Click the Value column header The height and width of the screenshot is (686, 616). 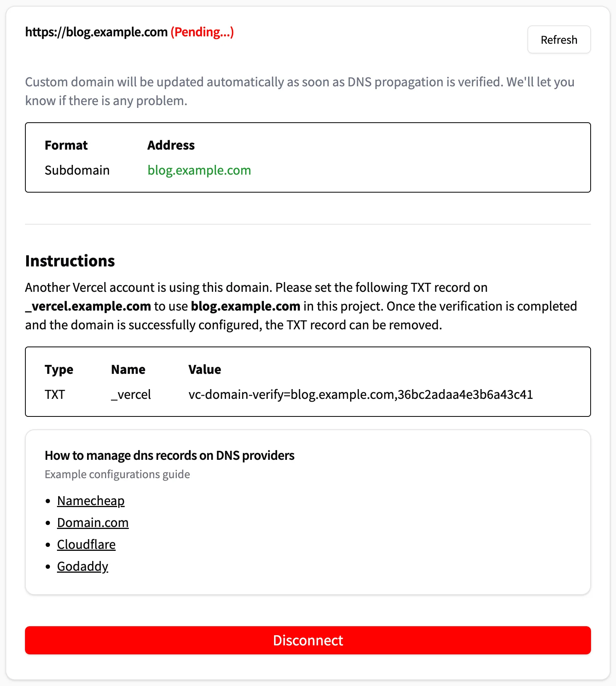pyautogui.click(x=205, y=369)
